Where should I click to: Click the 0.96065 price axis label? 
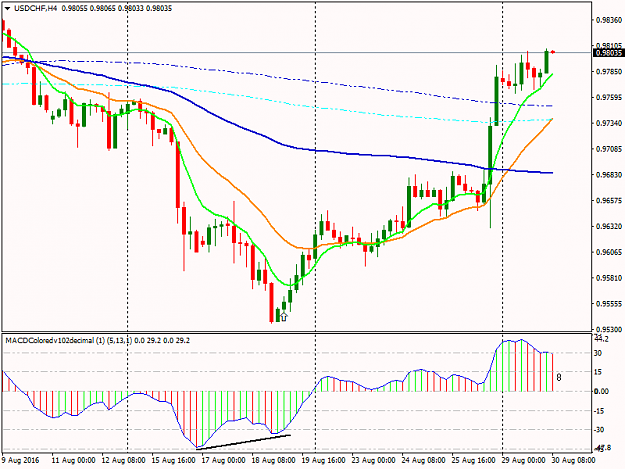click(609, 252)
